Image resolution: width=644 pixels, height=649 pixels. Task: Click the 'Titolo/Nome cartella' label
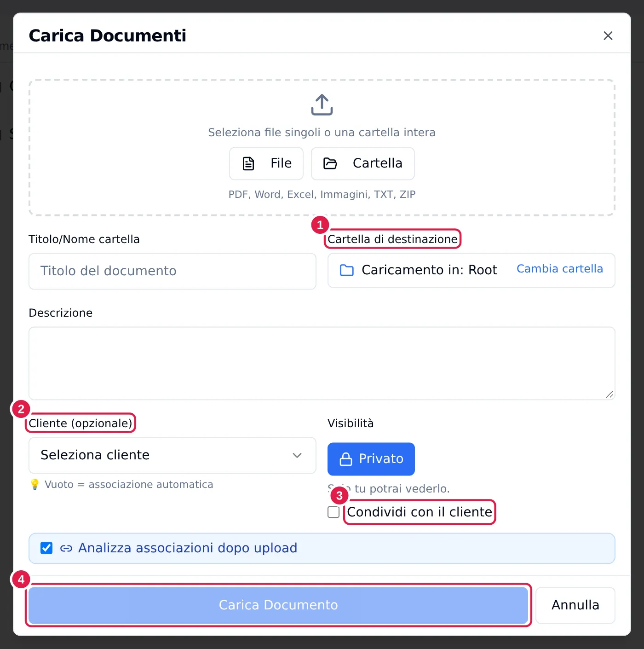84,239
